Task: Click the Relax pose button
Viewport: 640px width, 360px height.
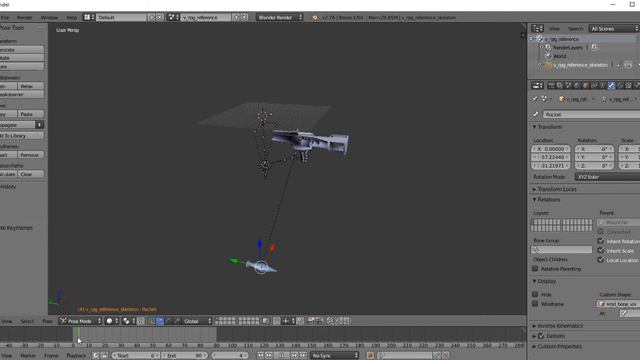Action: pos(31,86)
